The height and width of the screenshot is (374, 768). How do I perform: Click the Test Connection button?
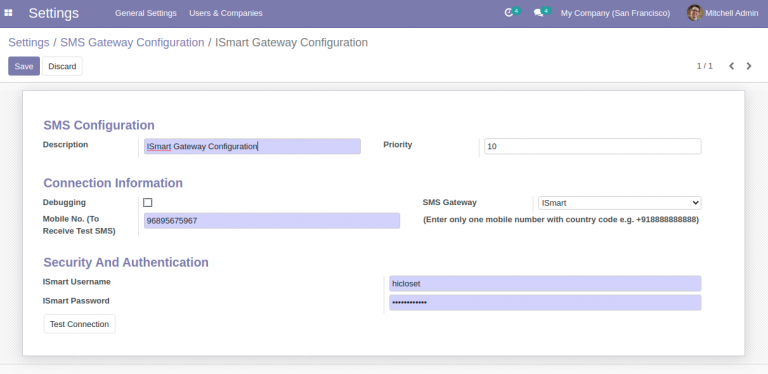(79, 324)
